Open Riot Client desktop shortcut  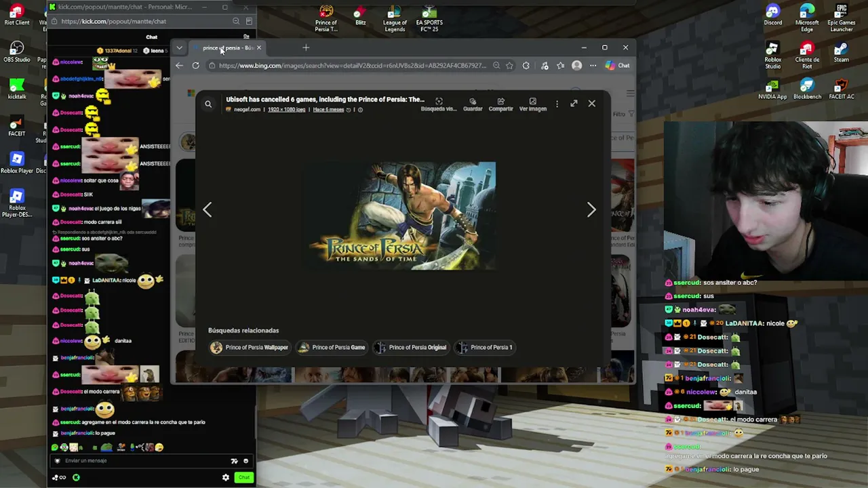click(17, 15)
